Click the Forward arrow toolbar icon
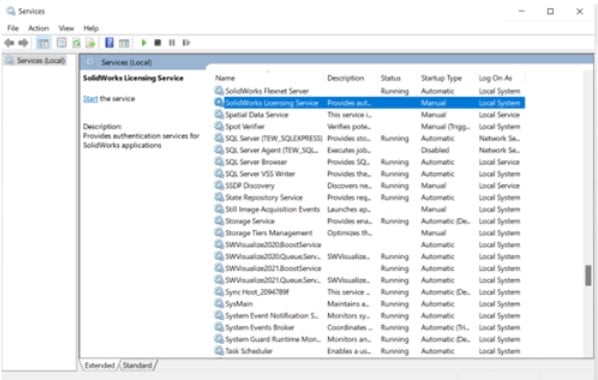The height and width of the screenshot is (380, 598). (24, 43)
